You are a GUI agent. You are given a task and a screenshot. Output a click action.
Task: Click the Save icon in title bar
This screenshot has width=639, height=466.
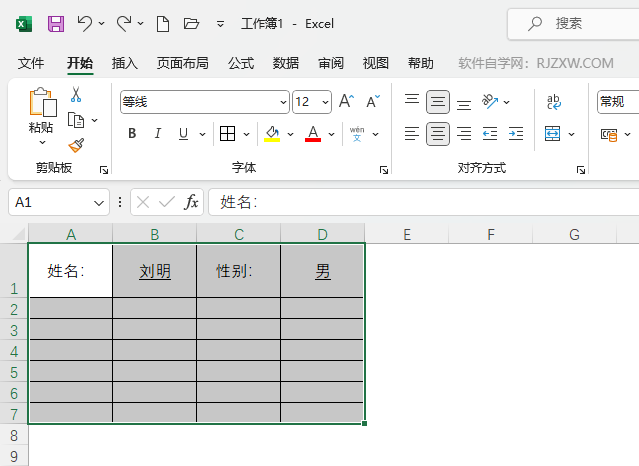pos(56,24)
